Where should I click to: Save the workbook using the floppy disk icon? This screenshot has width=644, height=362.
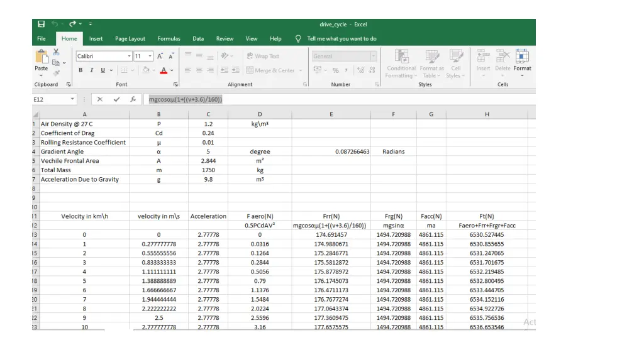tap(41, 25)
